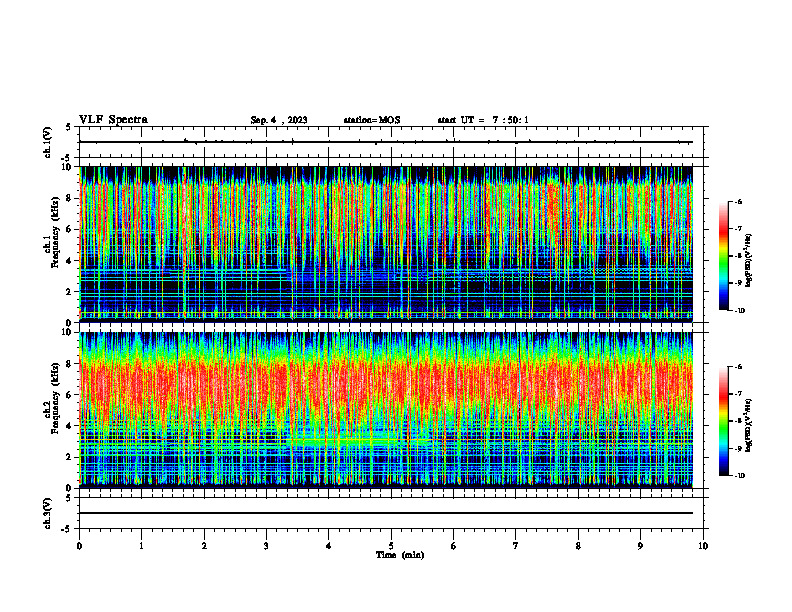The image size is (792, 612).
Task: Click the '5' tick on ch.1(V) axis
Action: pyautogui.click(x=69, y=127)
